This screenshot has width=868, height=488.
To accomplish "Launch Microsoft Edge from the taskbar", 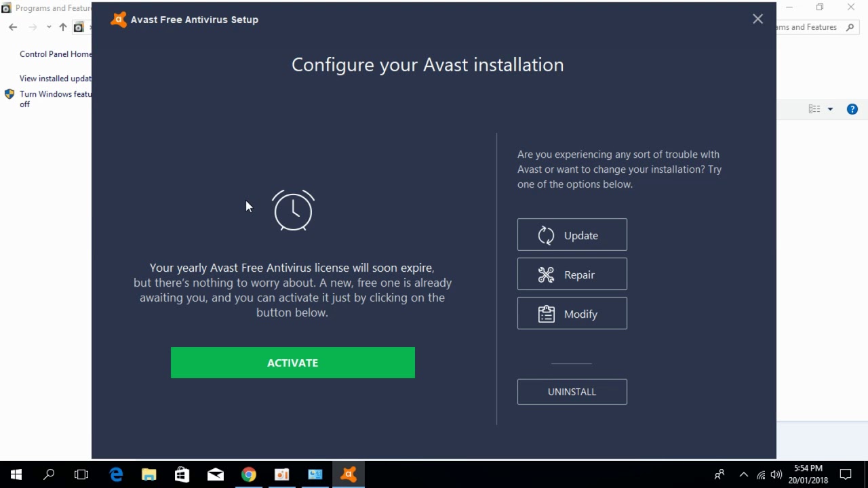I will 116,474.
